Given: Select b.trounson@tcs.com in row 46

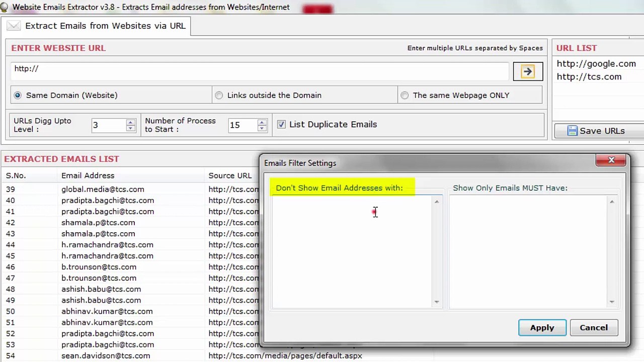Looking at the screenshot, I should [x=99, y=266].
